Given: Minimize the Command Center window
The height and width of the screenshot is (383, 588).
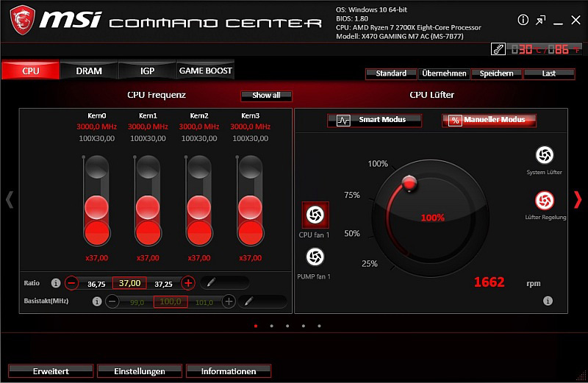Looking at the screenshot, I should [x=558, y=23].
